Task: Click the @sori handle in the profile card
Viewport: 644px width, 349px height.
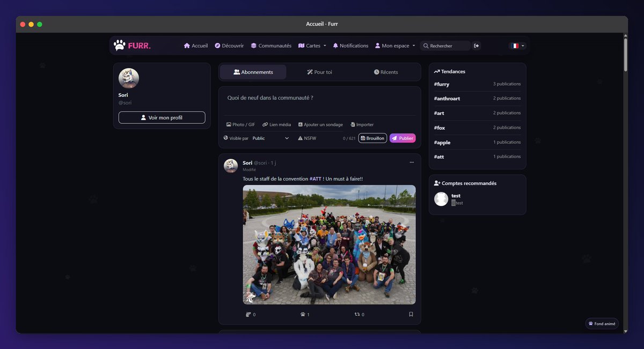Action: (x=125, y=102)
